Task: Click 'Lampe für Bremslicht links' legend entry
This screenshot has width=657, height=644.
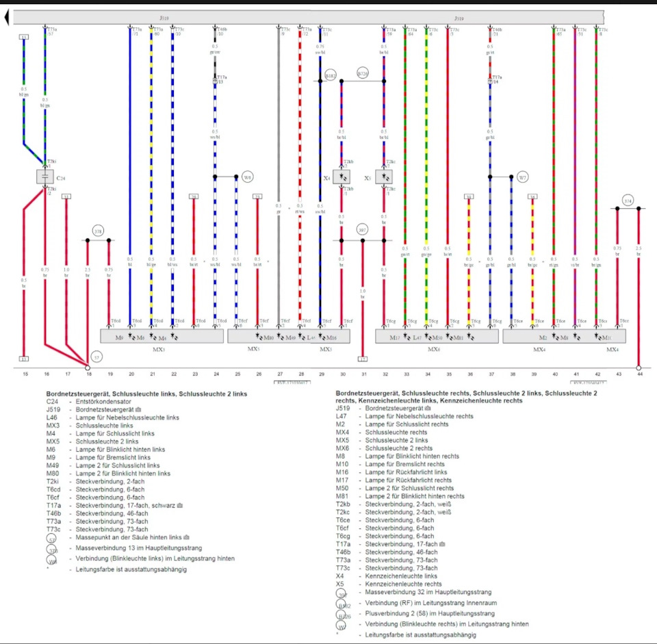Action: pos(113,457)
